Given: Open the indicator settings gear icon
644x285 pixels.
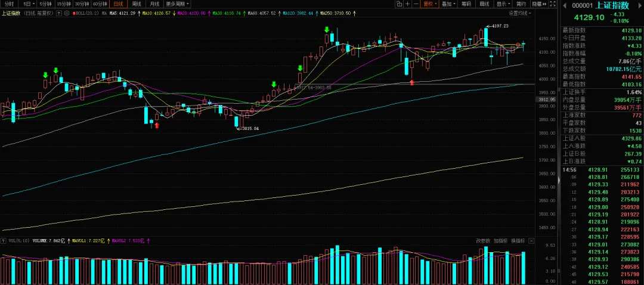Looking at the screenshot, I should [67, 13].
